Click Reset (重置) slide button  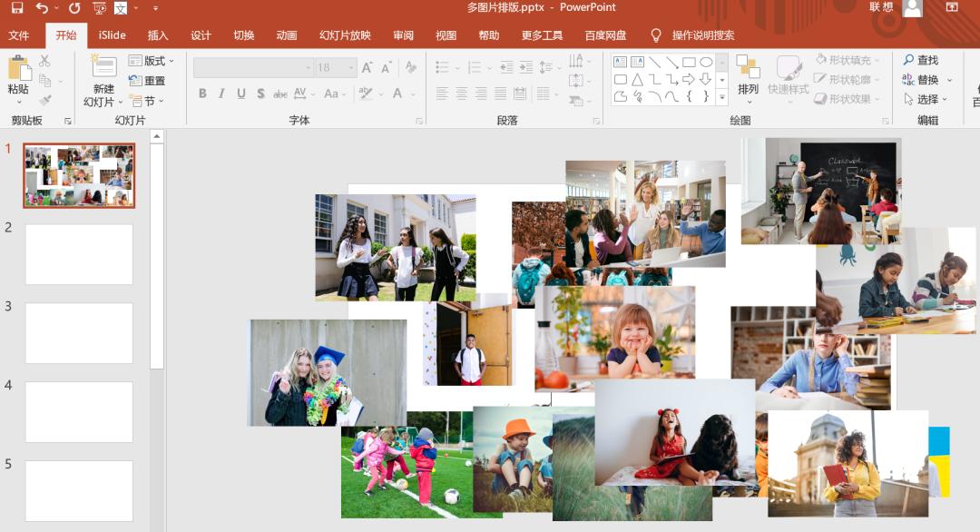click(147, 81)
